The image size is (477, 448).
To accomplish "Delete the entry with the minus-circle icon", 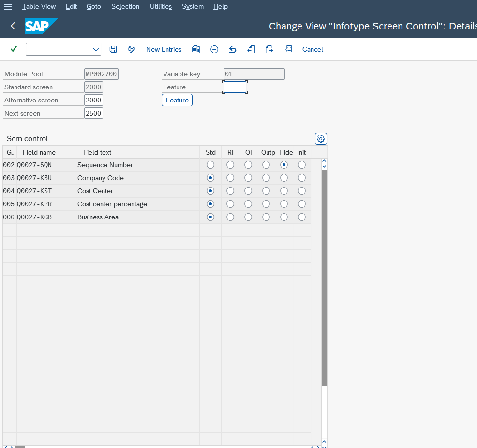I will pos(214,49).
